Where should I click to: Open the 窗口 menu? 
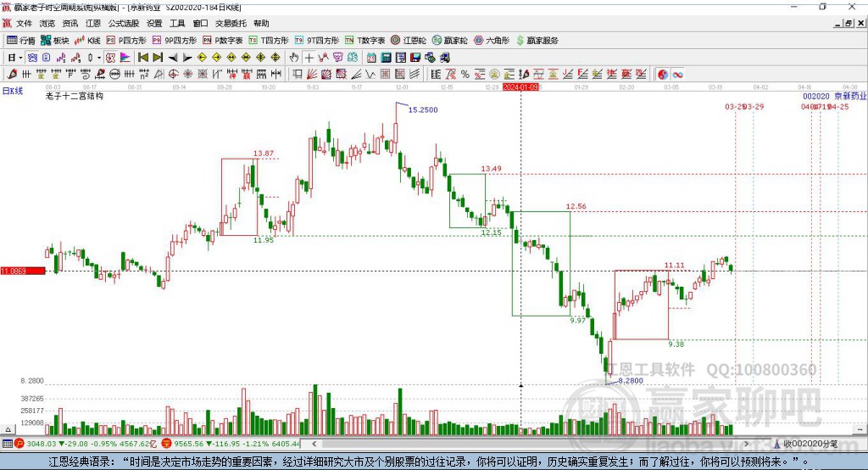pyautogui.click(x=200, y=23)
